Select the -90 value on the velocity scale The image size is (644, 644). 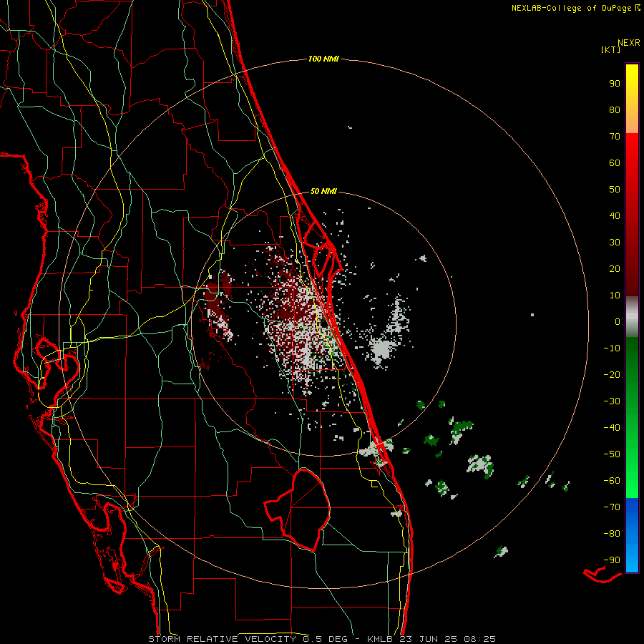pyautogui.click(x=612, y=560)
